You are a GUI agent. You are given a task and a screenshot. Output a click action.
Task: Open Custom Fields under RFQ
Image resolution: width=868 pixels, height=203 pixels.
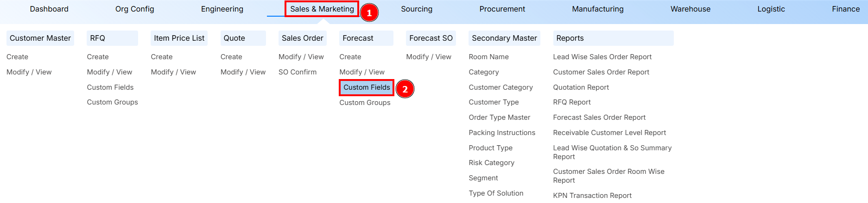click(110, 87)
